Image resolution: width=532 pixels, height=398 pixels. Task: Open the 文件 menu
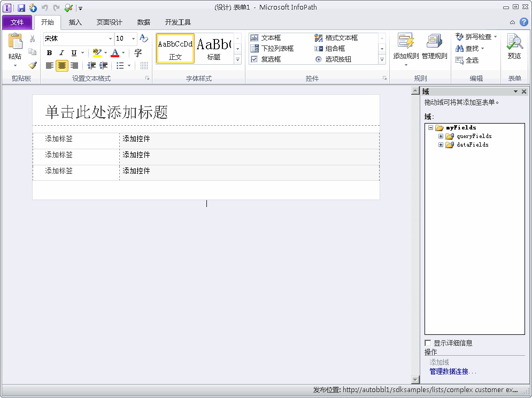click(17, 22)
